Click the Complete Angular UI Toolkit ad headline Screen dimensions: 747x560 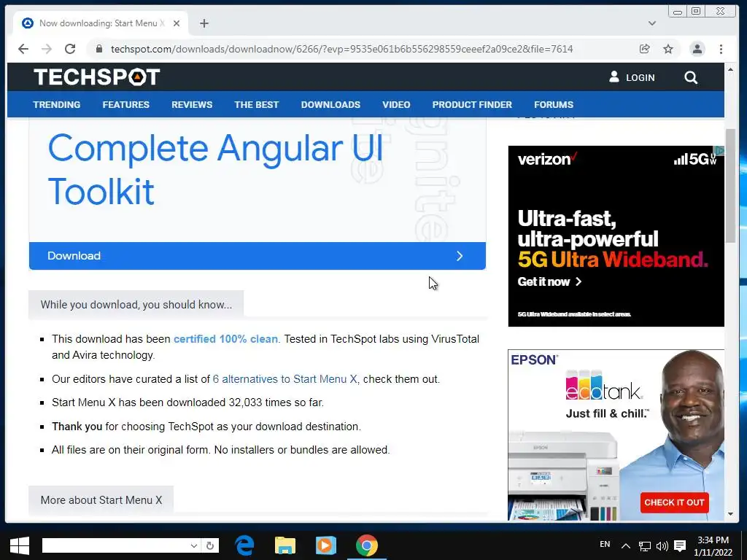[x=216, y=169]
